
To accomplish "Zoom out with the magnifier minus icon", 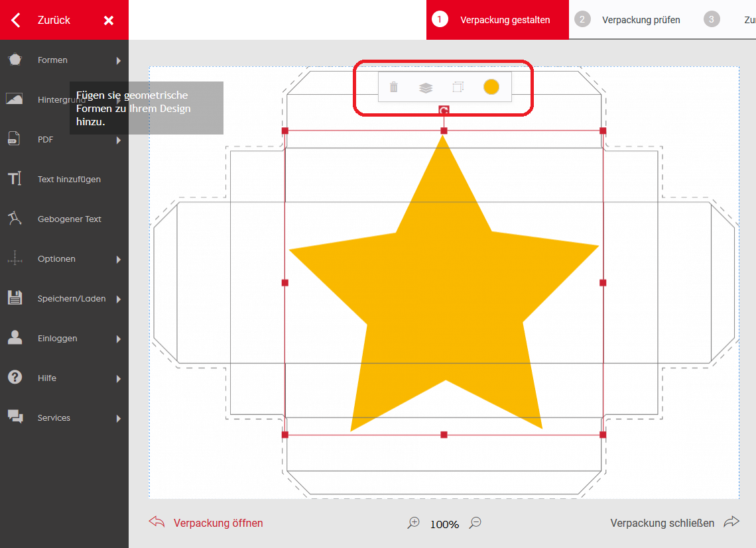I will [x=475, y=523].
